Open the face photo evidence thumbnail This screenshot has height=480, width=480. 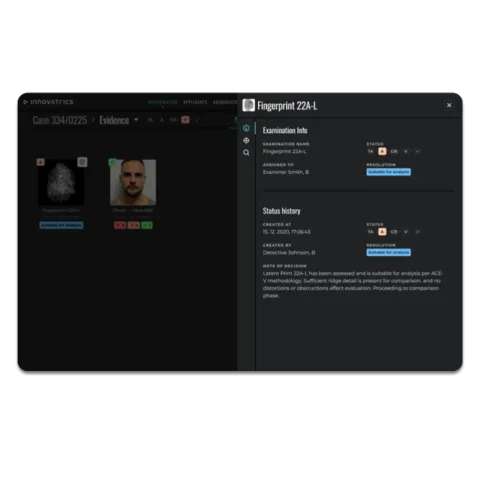pyautogui.click(x=133, y=182)
